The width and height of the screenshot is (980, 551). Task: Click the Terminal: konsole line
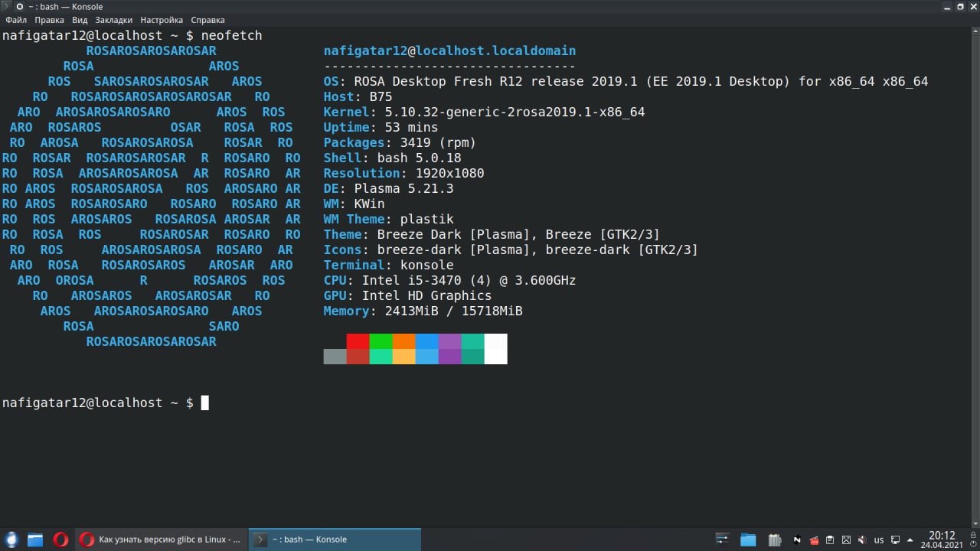click(x=388, y=265)
